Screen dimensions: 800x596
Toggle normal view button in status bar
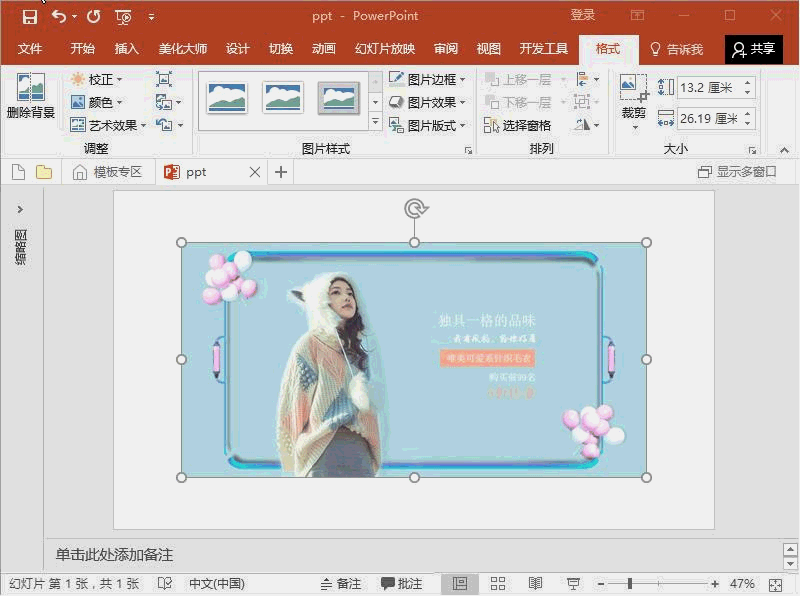(x=460, y=584)
